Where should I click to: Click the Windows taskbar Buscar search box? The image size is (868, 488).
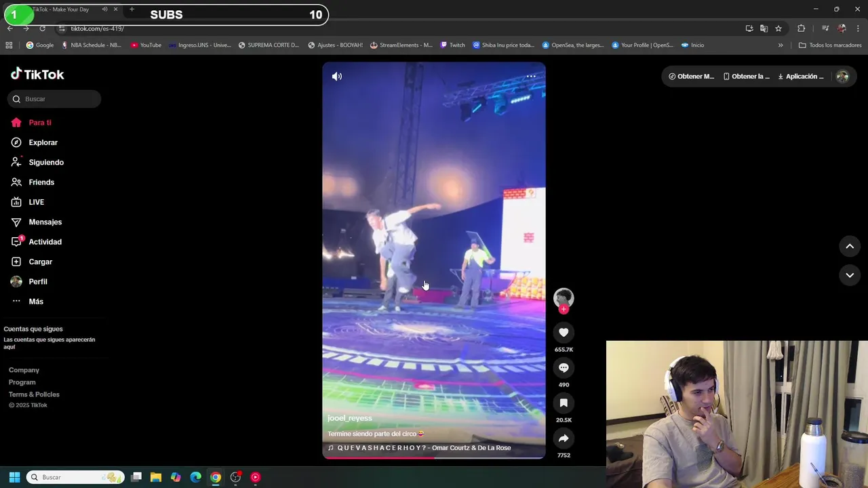pos(75,477)
